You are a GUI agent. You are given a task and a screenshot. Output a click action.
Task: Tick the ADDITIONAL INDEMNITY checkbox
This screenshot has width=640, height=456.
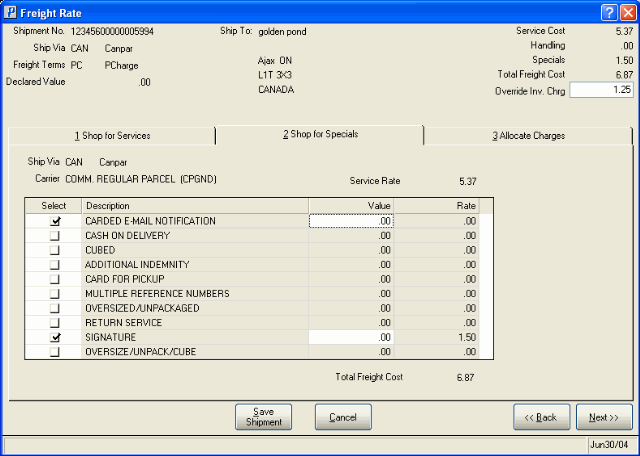54,265
